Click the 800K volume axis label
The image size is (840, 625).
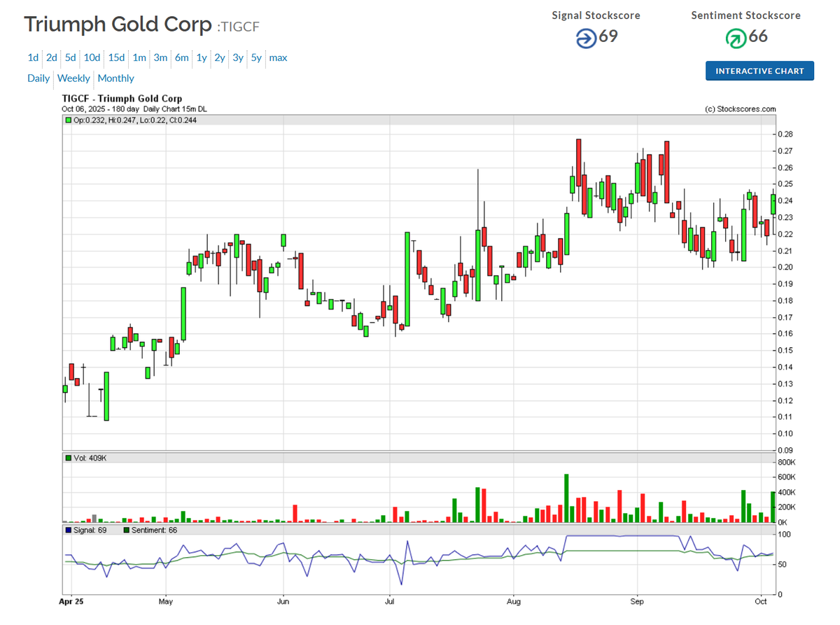tap(787, 462)
